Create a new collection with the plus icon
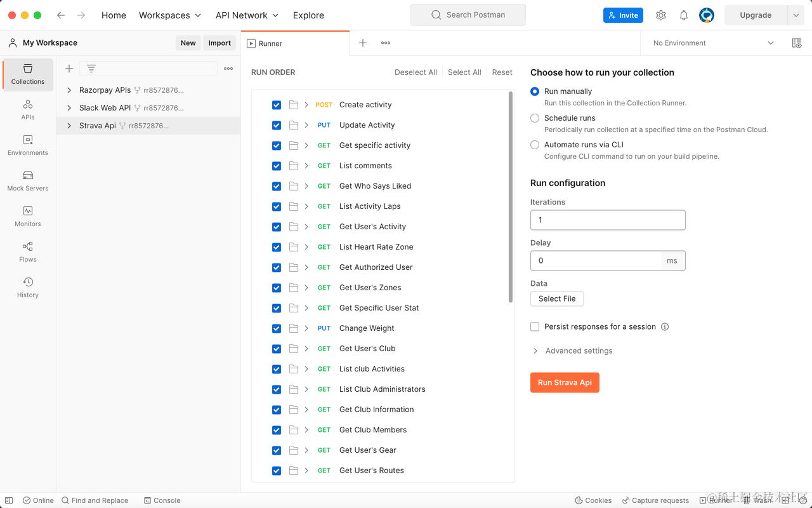This screenshot has height=508, width=812. pos(69,69)
